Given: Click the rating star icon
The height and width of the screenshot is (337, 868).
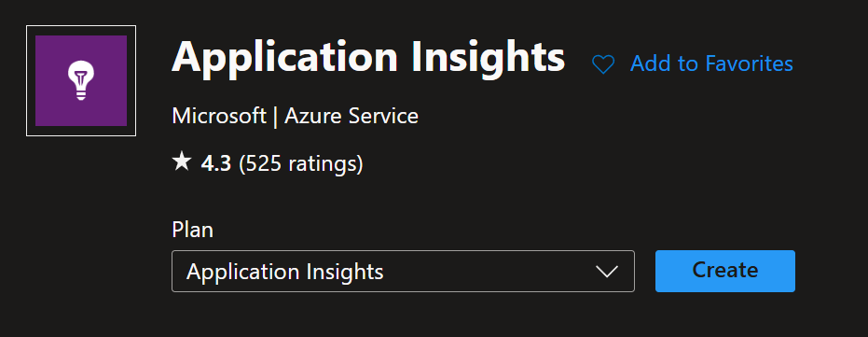Looking at the screenshot, I should 182,162.
